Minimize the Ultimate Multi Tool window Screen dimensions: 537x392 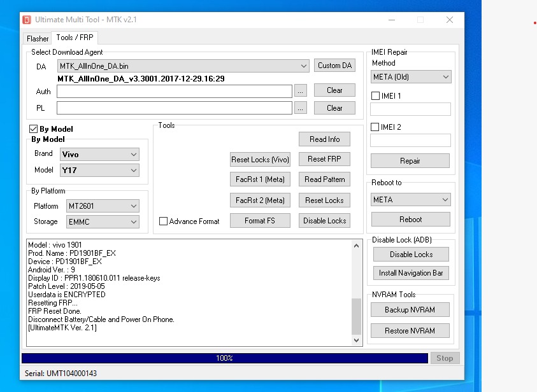pyautogui.click(x=392, y=20)
